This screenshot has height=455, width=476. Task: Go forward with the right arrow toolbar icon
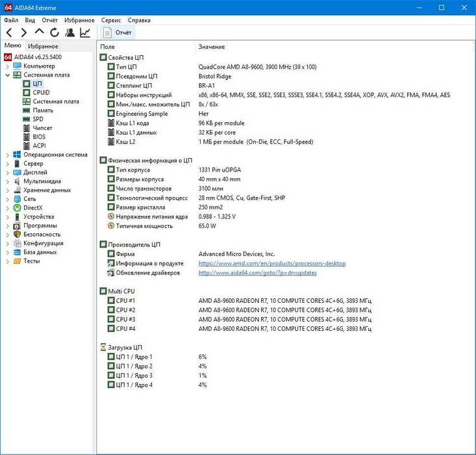(x=24, y=32)
